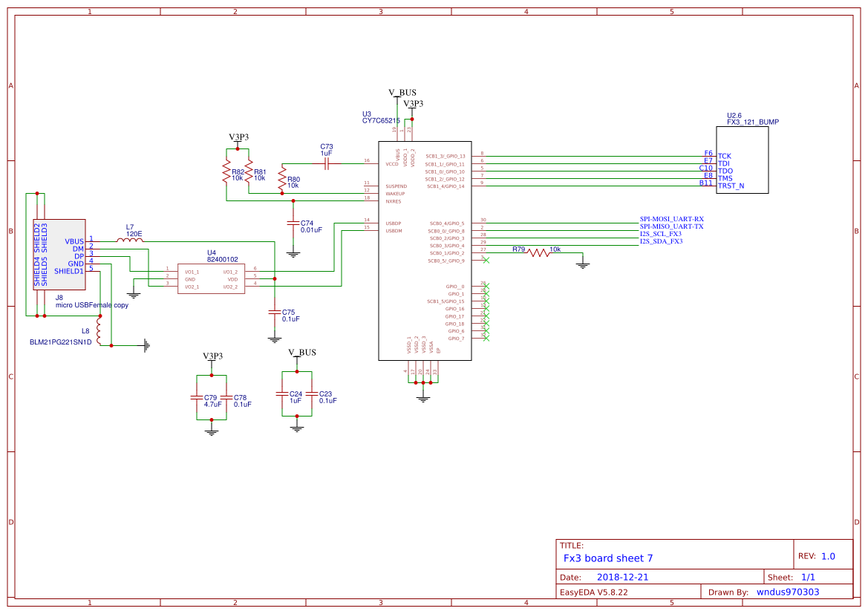Click the V_BUS power flag above C24
This screenshot has height=614, width=868.
click(x=302, y=353)
